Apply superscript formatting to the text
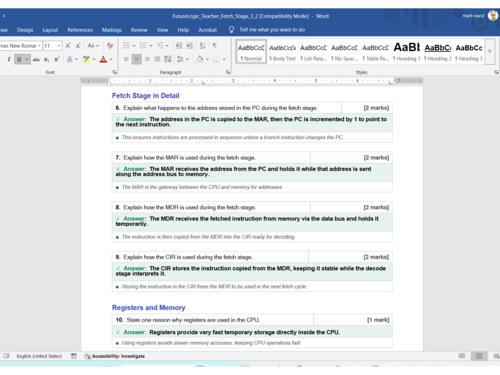 [57, 59]
